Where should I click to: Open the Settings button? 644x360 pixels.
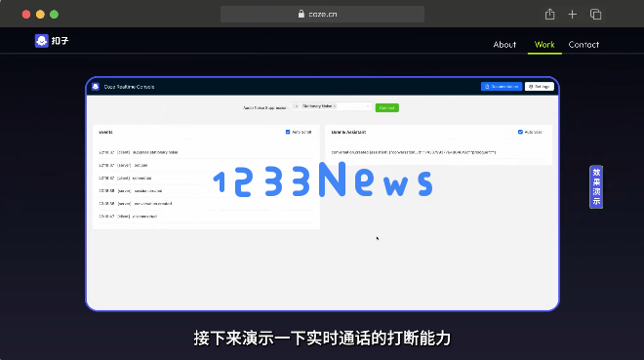(x=540, y=87)
